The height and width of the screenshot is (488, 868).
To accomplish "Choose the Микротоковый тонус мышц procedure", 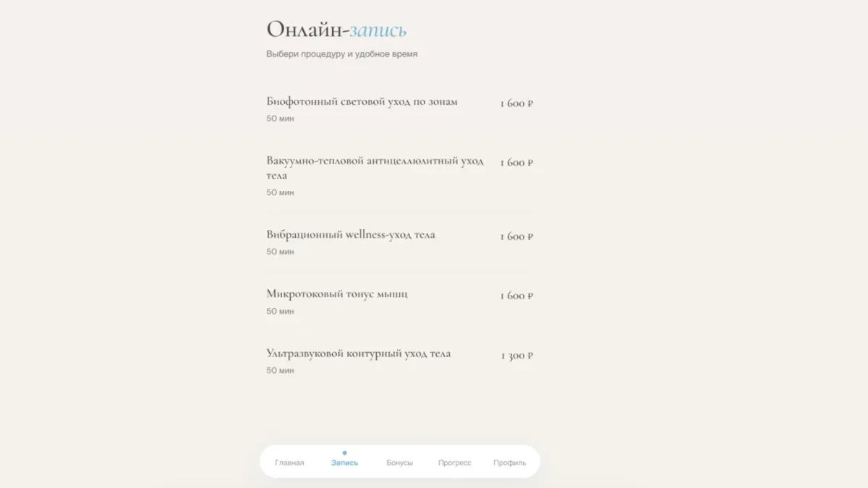I will (x=400, y=301).
